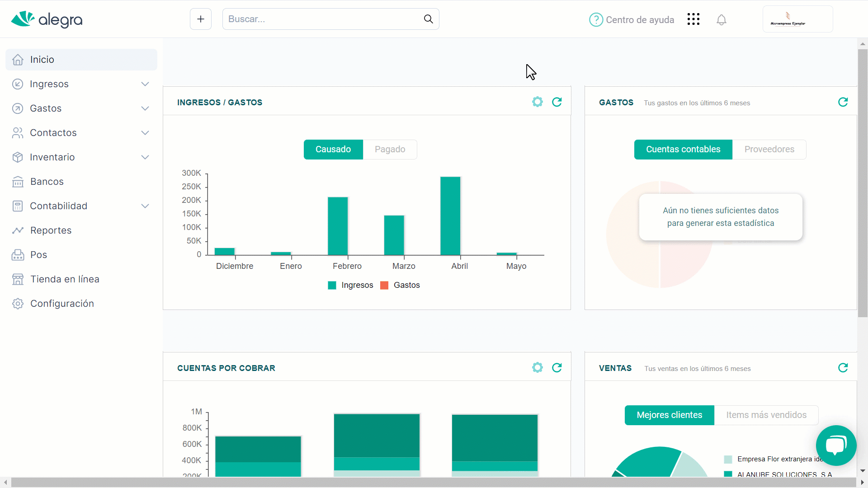The height and width of the screenshot is (488, 868).
Task: Open the company profile logo menu
Action: tap(797, 19)
